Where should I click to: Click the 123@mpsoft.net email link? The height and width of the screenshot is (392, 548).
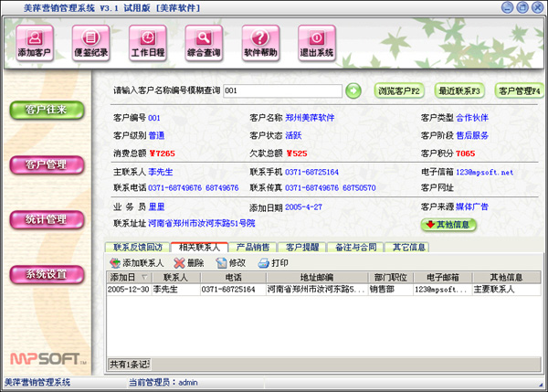484,172
